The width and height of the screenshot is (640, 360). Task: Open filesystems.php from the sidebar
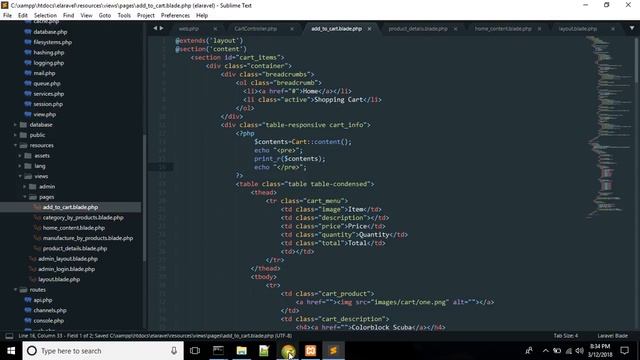click(x=53, y=42)
